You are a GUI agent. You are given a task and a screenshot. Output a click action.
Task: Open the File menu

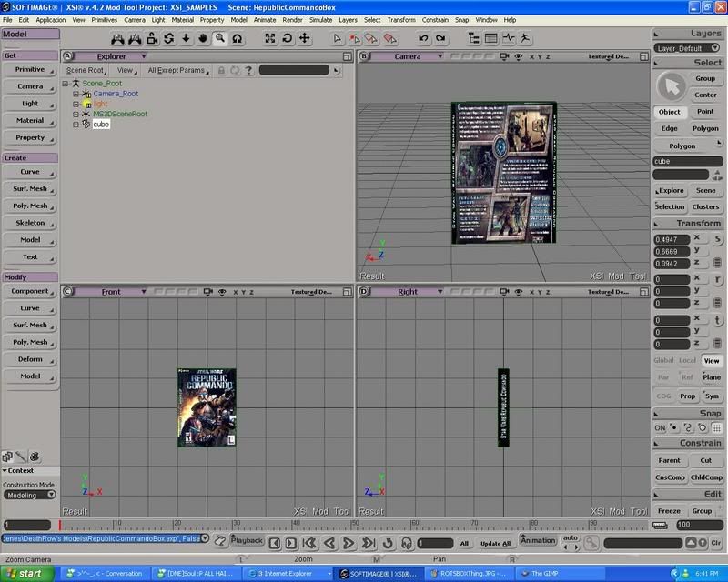pyautogui.click(x=7, y=20)
